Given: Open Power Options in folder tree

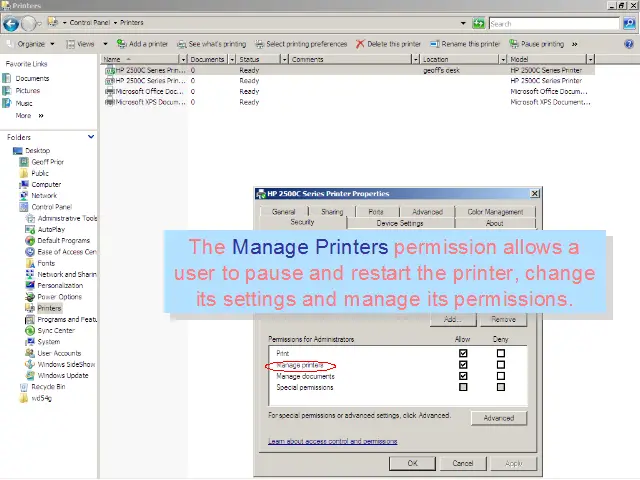Looking at the screenshot, I should [x=60, y=297].
